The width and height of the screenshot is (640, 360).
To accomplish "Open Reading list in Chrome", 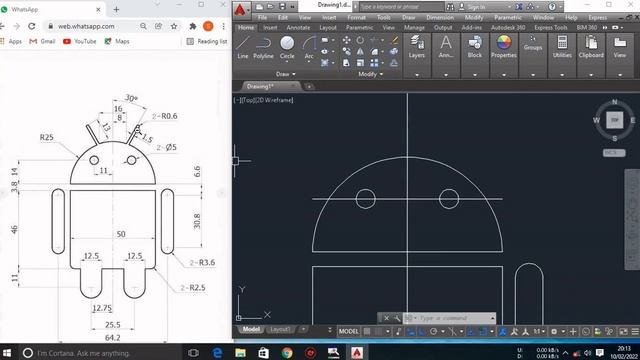I will point(207,41).
